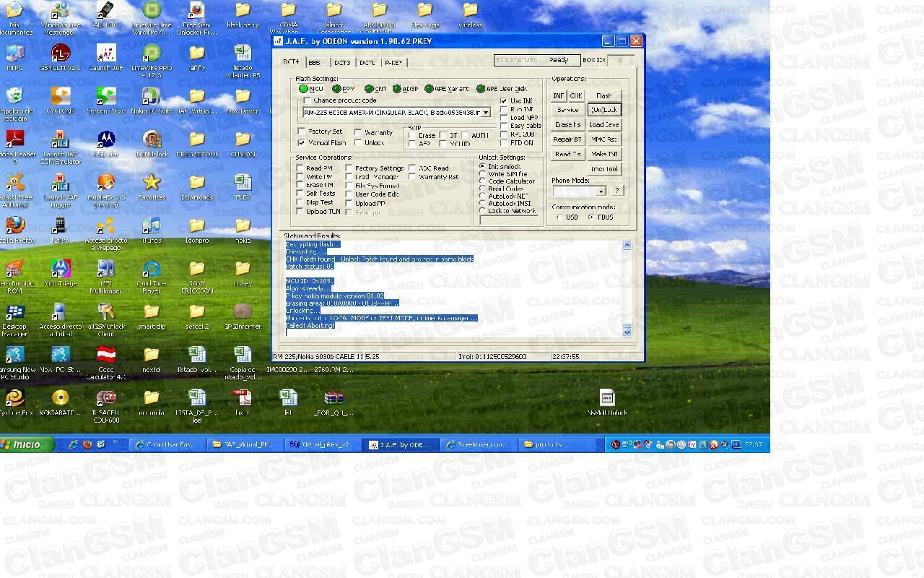Switch to the BB5 tab

tap(315, 63)
